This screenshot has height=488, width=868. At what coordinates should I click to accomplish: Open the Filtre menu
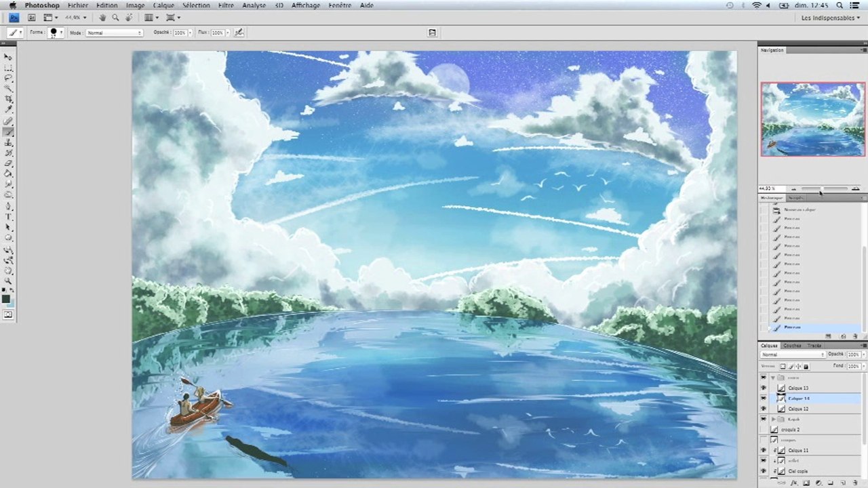click(x=226, y=5)
